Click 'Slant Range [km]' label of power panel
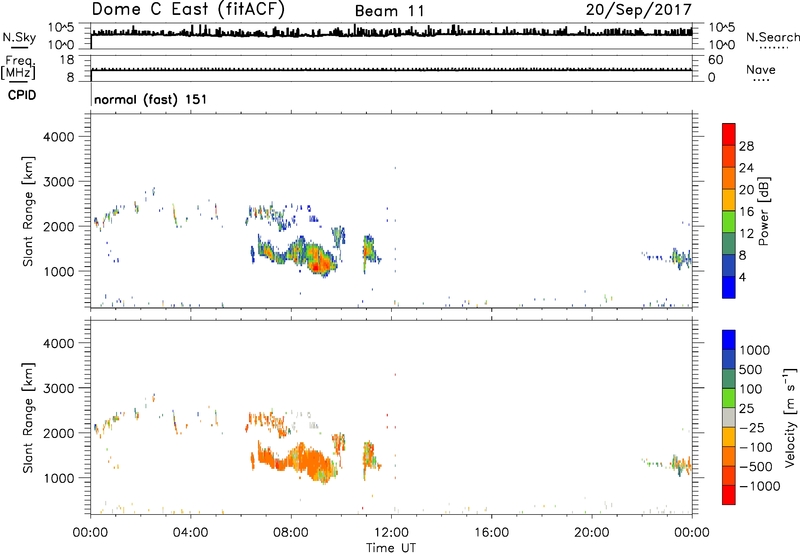Image resolution: width=800 pixels, height=554 pixels. [28, 211]
